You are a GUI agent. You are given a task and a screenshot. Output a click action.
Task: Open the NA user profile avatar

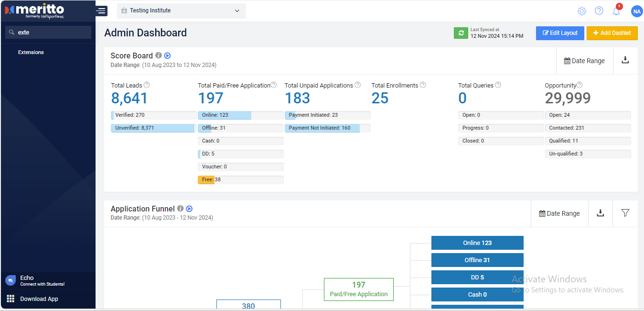click(636, 11)
